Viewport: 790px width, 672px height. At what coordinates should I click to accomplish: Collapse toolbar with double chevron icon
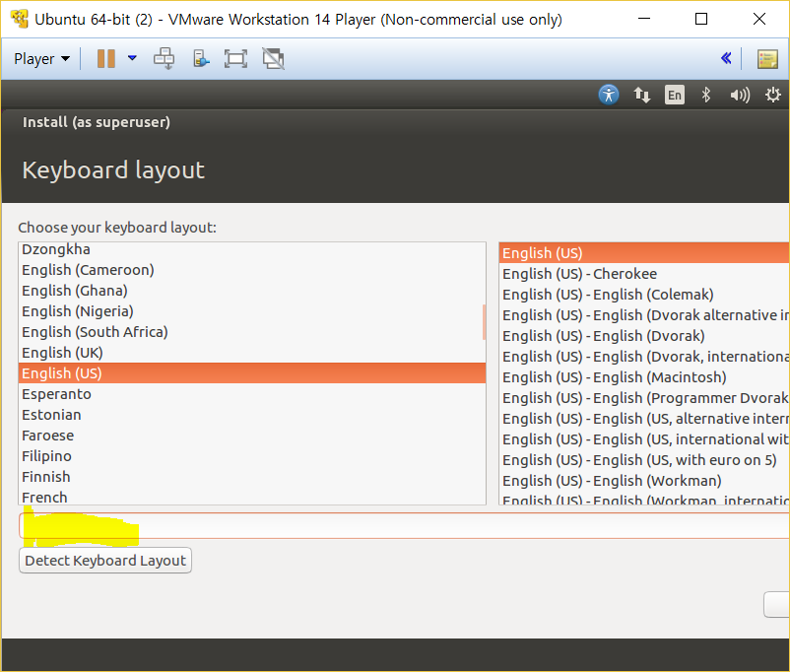coord(726,59)
